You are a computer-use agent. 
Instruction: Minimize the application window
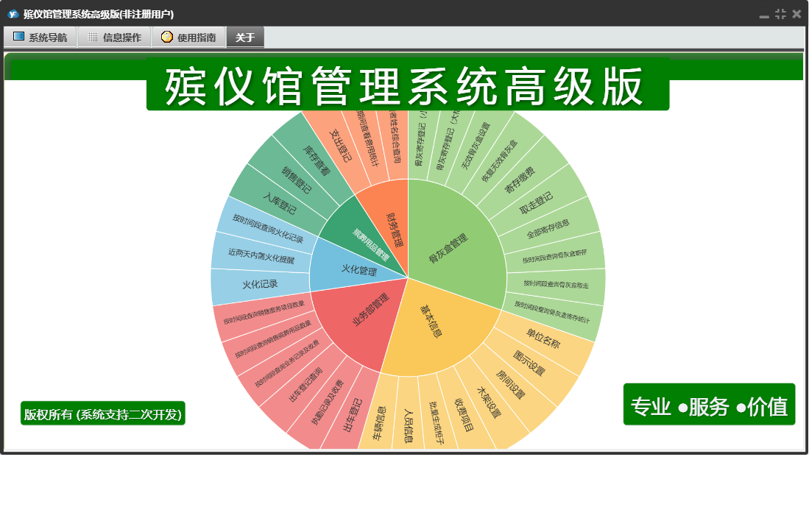tap(764, 15)
